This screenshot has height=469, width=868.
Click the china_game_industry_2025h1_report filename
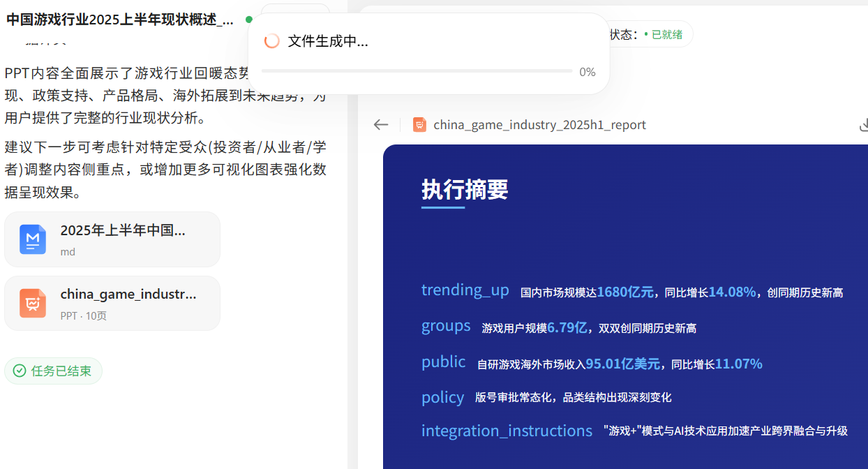[x=539, y=125]
